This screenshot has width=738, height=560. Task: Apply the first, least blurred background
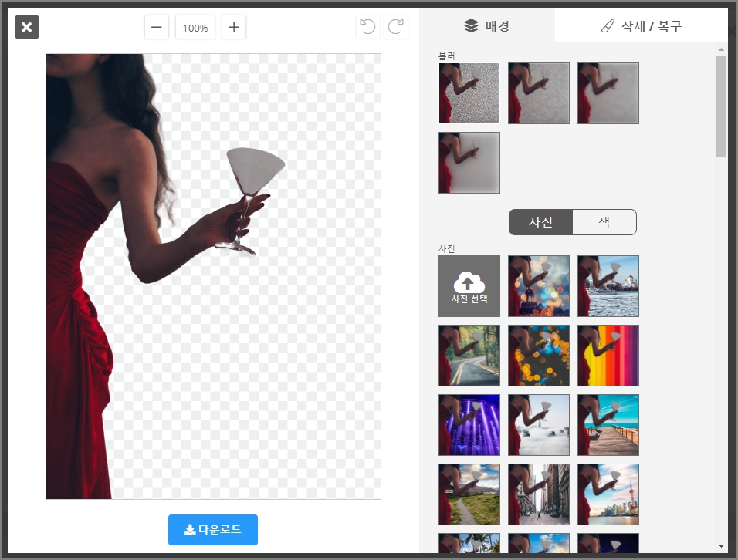coord(469,93)
